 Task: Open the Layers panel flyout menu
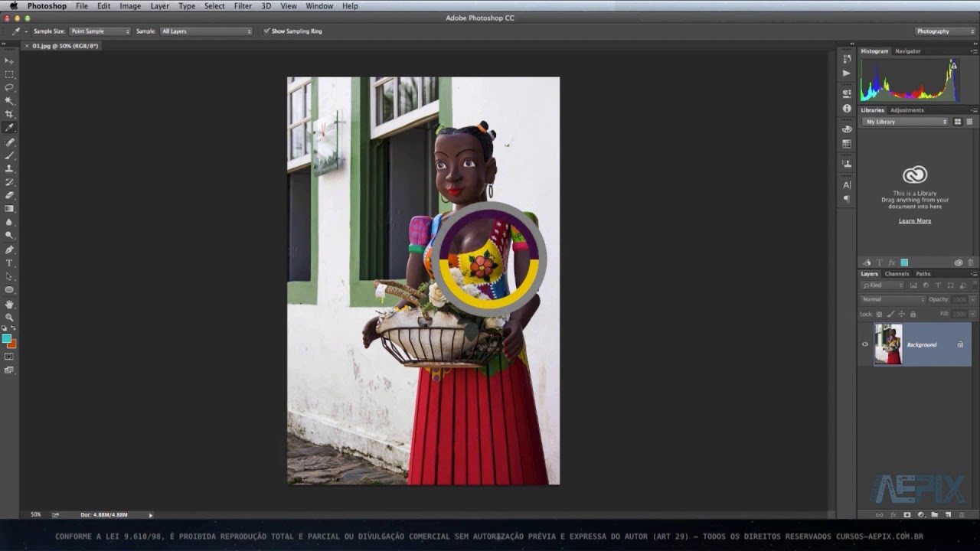[974, 273]
